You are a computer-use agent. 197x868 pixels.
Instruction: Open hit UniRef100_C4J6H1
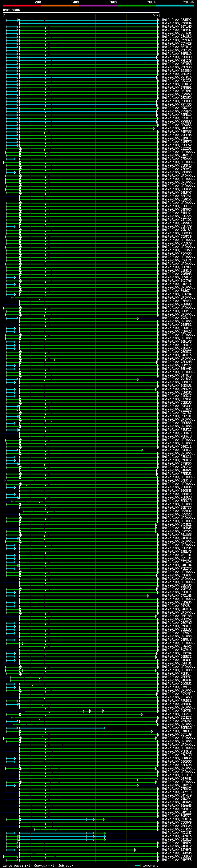(177, 778)
